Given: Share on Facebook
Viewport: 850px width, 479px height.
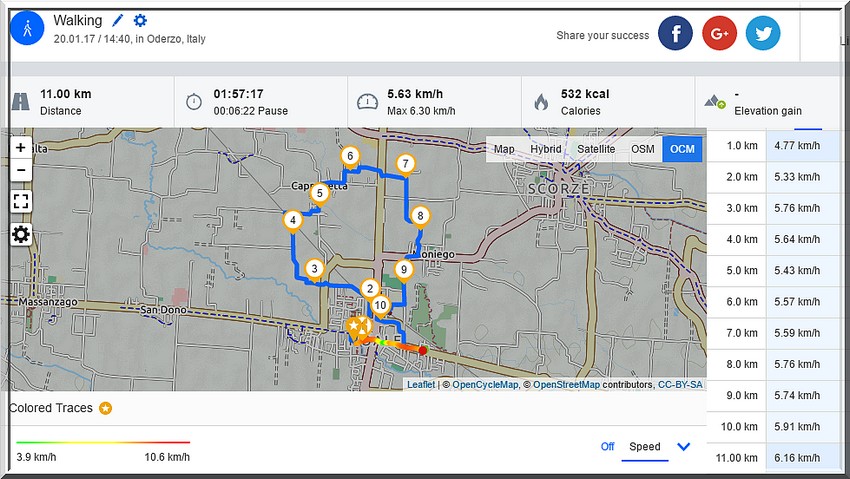Looking at the screenshot, I should click(x=675, y=33).
